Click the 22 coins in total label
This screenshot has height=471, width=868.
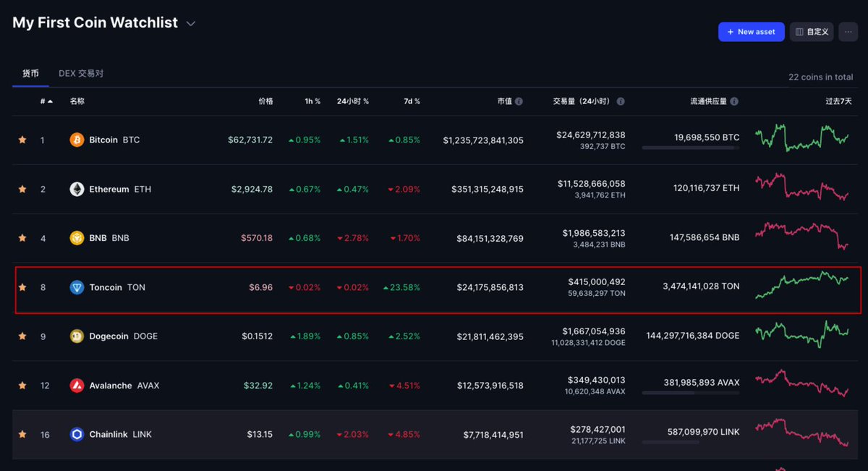point(821,77)
